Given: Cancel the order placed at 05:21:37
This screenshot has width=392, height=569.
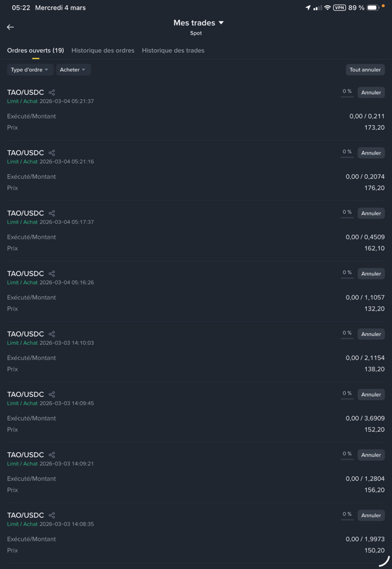Looking at the screenshot, I should click(371, 93).
